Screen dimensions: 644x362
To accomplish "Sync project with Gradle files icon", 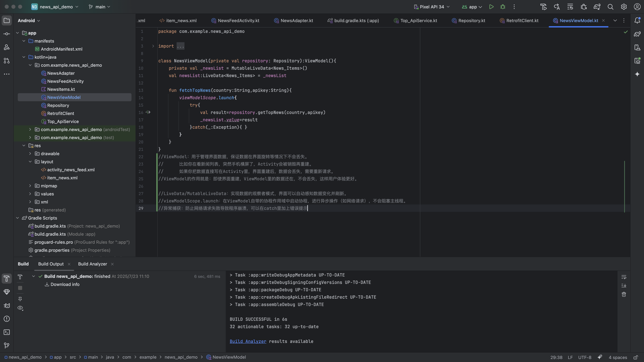I will 597,7.
